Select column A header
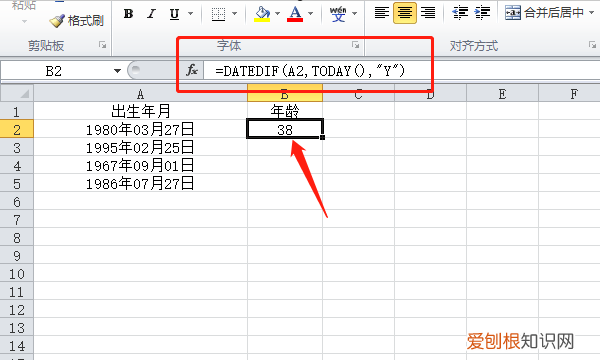600x360 pixels. (x=140, y=94)
